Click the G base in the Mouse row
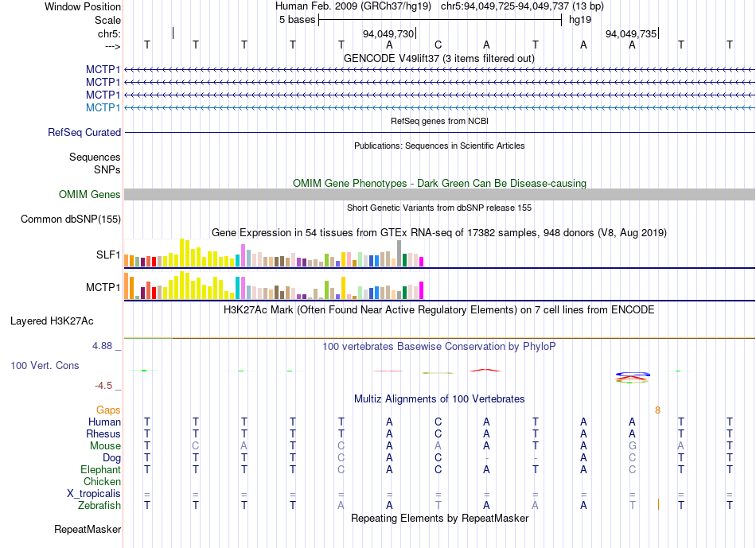Screen dimensions: 756x548 click(x=632, y=446)
